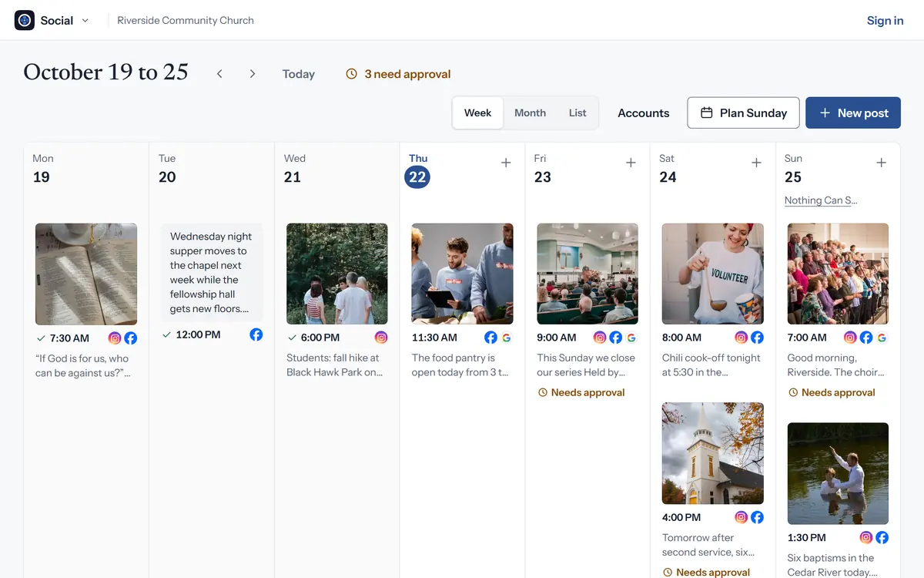
Task: Go to previous week arrow
Action: [x=219, y=74]
